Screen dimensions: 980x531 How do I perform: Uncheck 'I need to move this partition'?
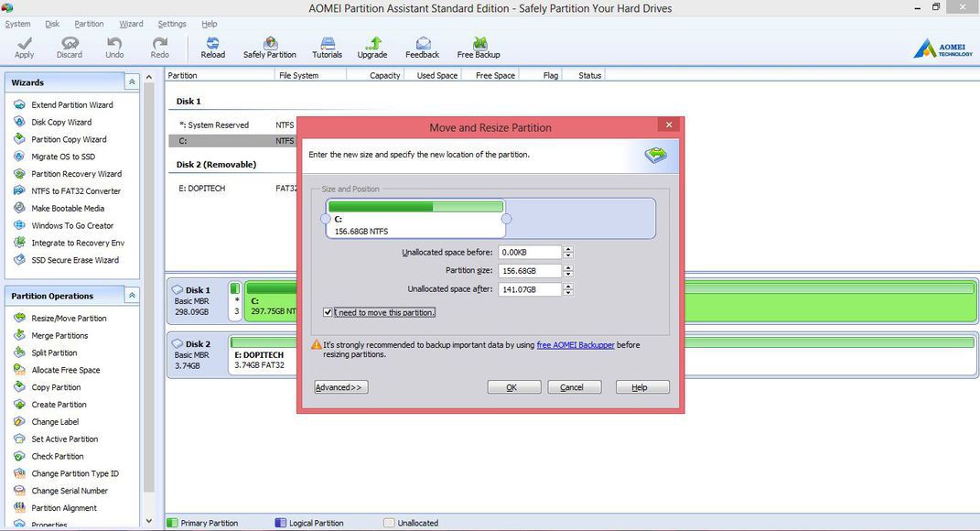pyautogui.click(x=328, y=312)
